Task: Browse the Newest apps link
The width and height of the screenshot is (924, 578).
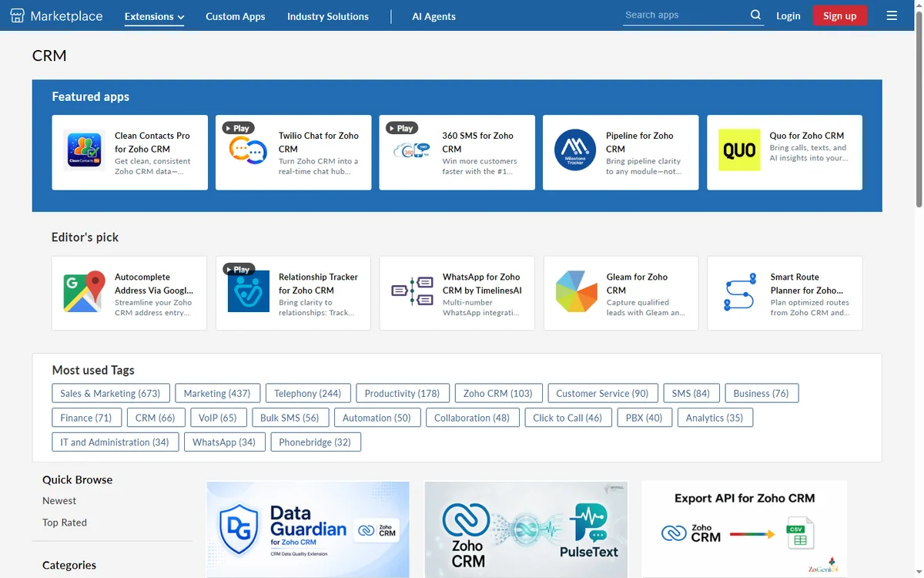Action: point(59,501)
